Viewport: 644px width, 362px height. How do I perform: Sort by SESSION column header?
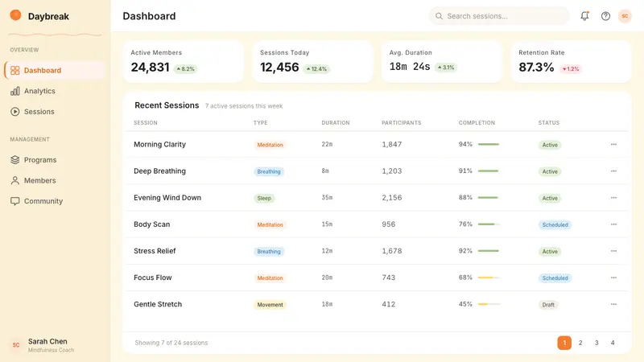click(x=146, y=123)
